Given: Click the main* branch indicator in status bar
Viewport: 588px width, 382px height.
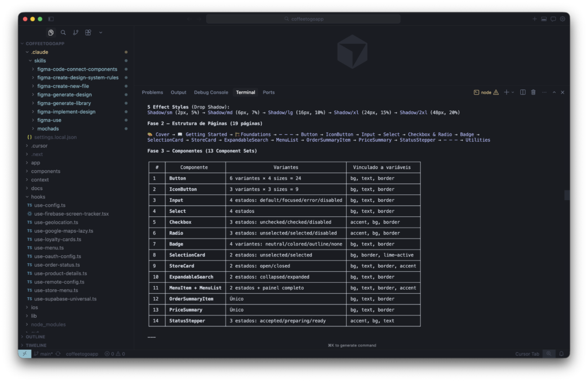Looking at the screenshot, I should 43,354.
